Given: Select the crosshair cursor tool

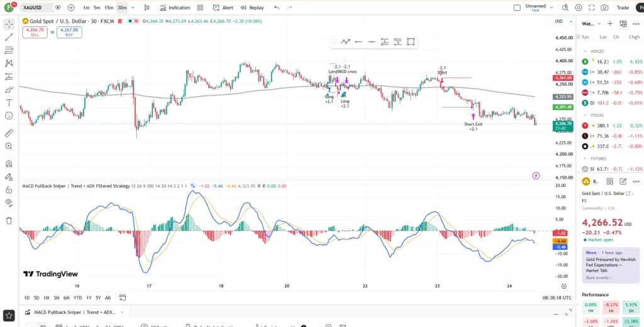Looking at the screenshot, I should pyautogui.click(x=9, y=25).
